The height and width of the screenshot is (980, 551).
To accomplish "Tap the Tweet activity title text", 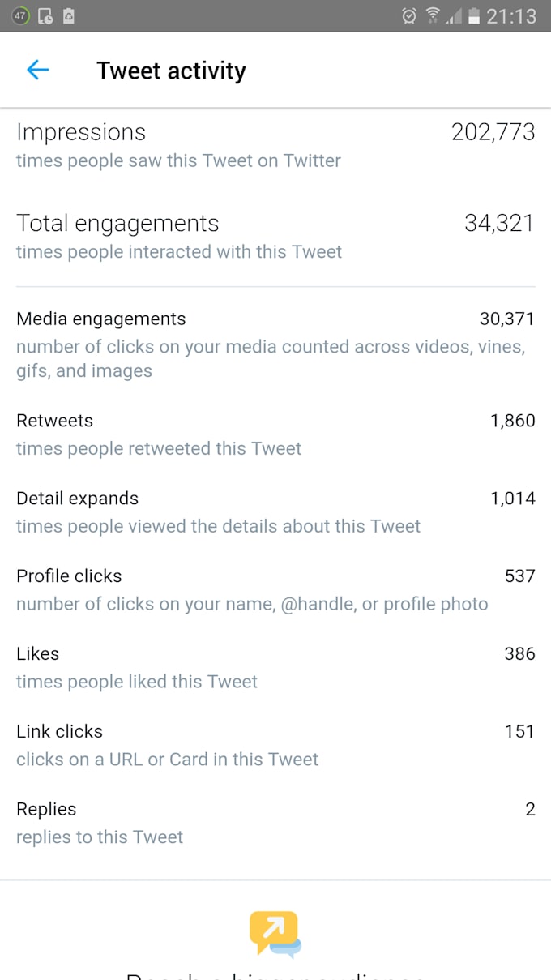I will point(171,71).
